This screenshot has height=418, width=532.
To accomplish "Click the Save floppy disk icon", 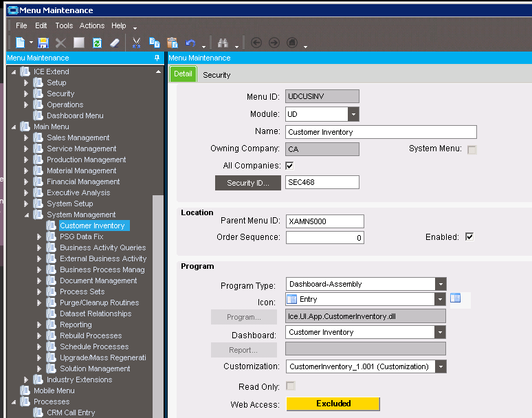I will (x=43, y=43).
